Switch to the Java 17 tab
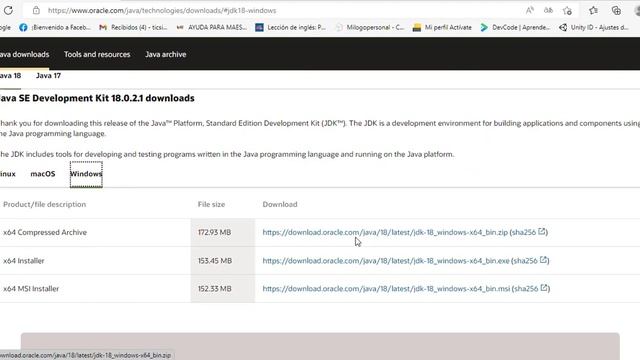The image size is (640, 360). [48, 76]
